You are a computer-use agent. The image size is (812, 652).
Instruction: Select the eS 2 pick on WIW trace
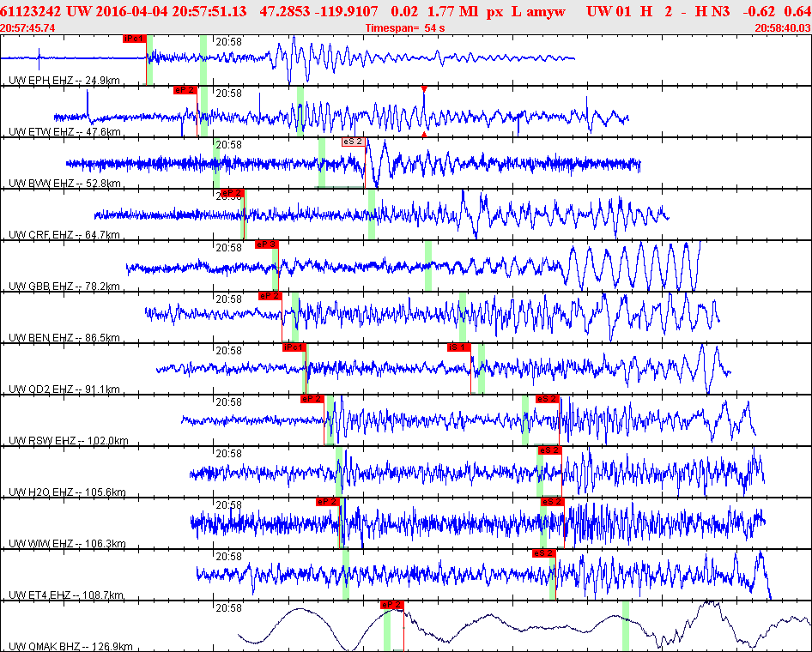pyautogui.click(x=552, y=502)
